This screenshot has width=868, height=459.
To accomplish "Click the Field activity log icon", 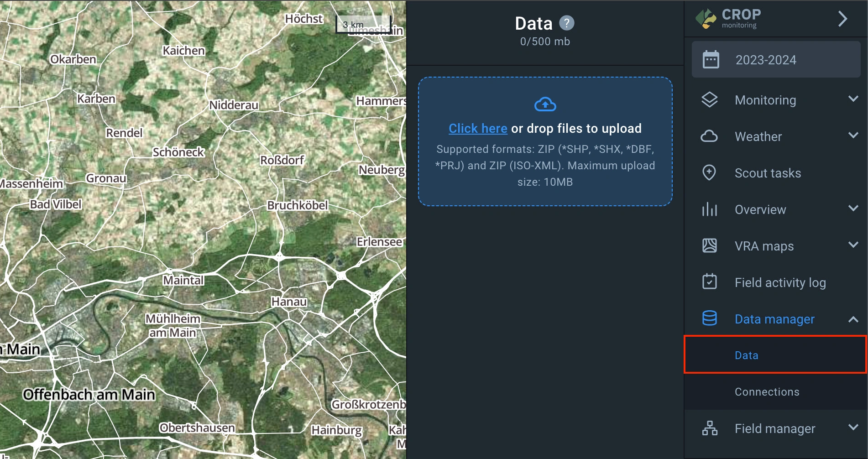I will pyautogui.click(x=709, y=282).
